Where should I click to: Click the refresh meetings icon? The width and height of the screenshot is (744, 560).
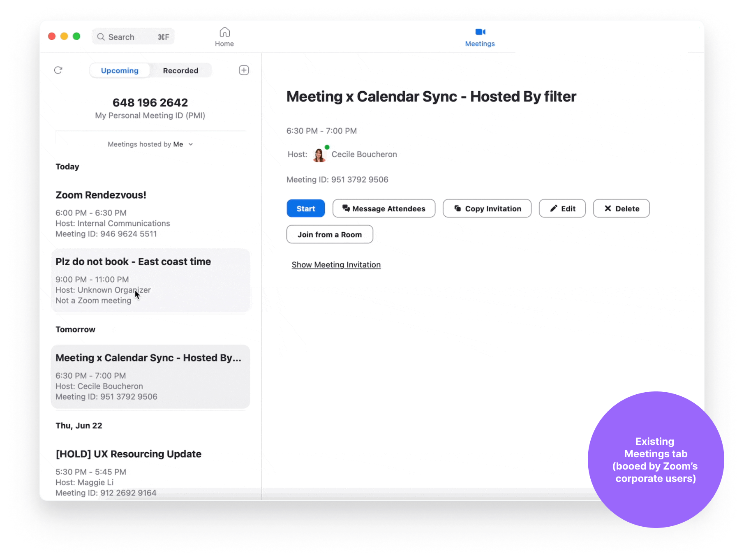(x=58, y=70)
